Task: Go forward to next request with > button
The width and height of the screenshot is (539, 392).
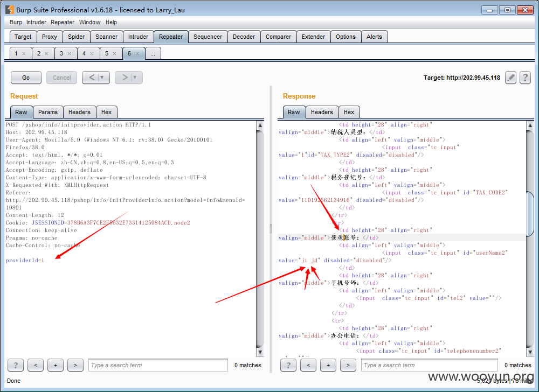Action: pos(125,78)
